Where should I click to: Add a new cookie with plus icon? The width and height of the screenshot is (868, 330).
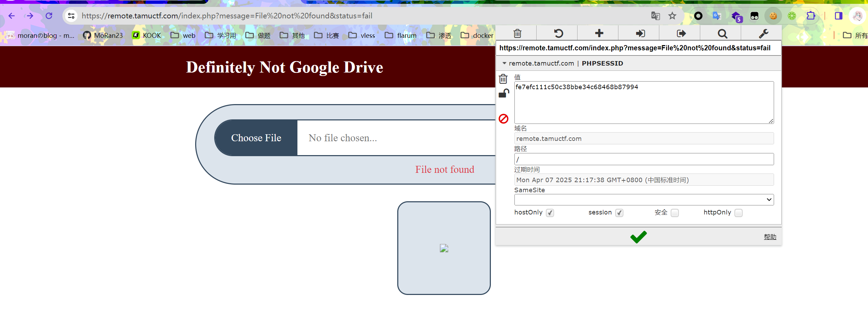pyautogui.click(x=599, y=33)
